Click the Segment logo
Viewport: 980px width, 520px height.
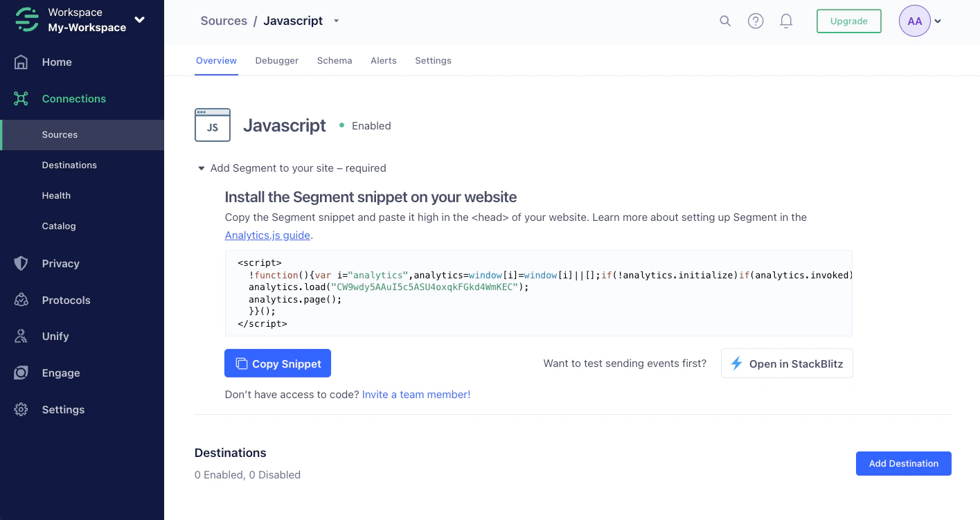point(26,19)
